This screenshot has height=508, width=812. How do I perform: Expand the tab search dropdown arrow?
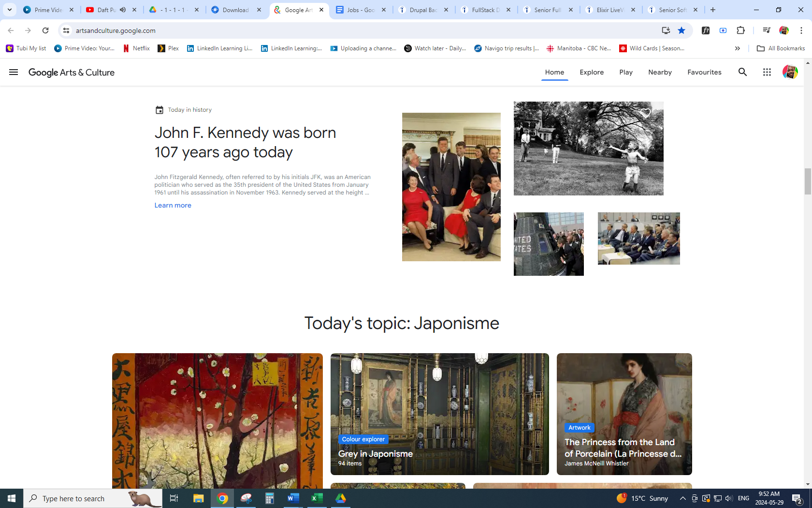(10, 10)
